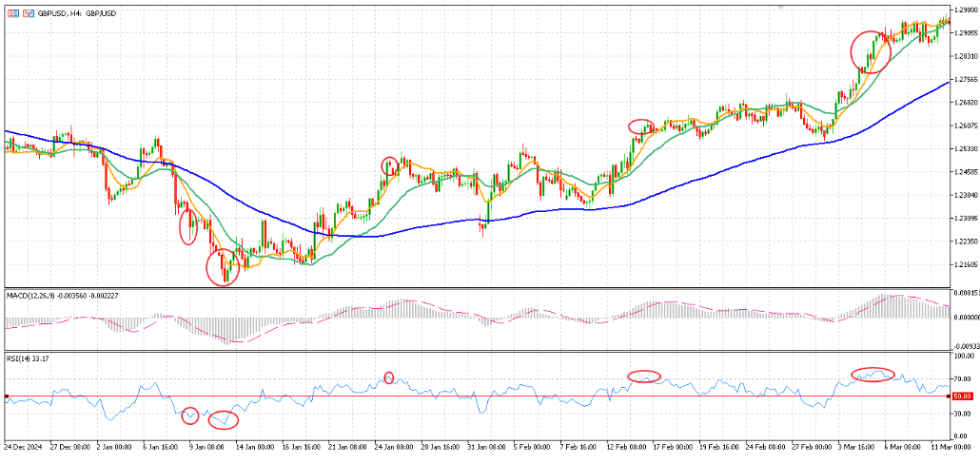Select the RSI red ellipse near 12 Feb

click(644, 377)
